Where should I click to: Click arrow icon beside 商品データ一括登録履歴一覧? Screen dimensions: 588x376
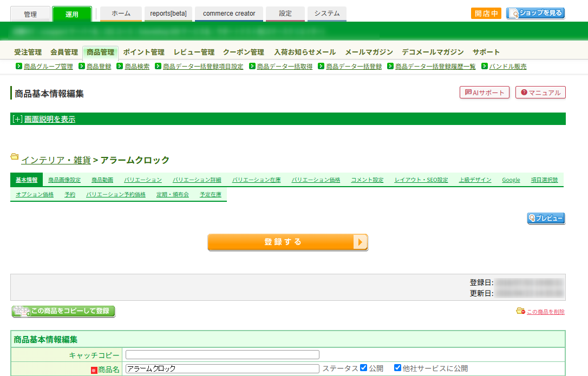(390, 66)
